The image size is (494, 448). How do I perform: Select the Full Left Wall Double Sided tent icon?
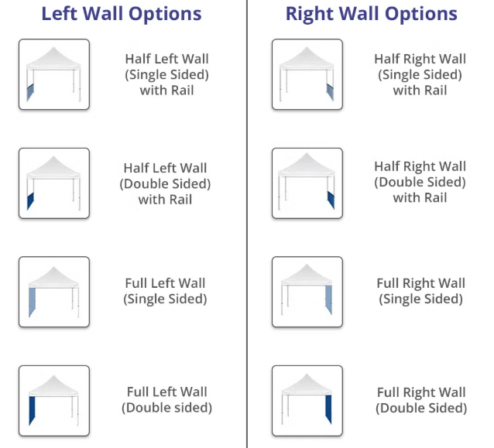pos(54,400)
